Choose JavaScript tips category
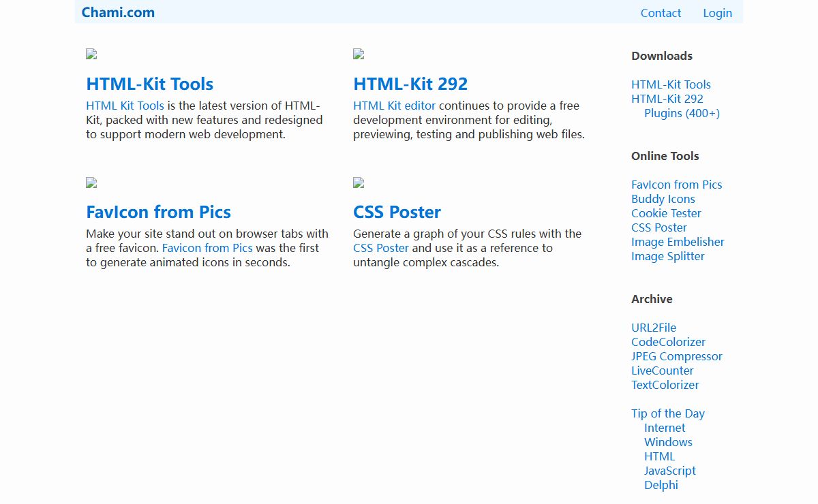The height and width of the screenshot is (504, 818). pyautogui.click(x=670, y=471)
